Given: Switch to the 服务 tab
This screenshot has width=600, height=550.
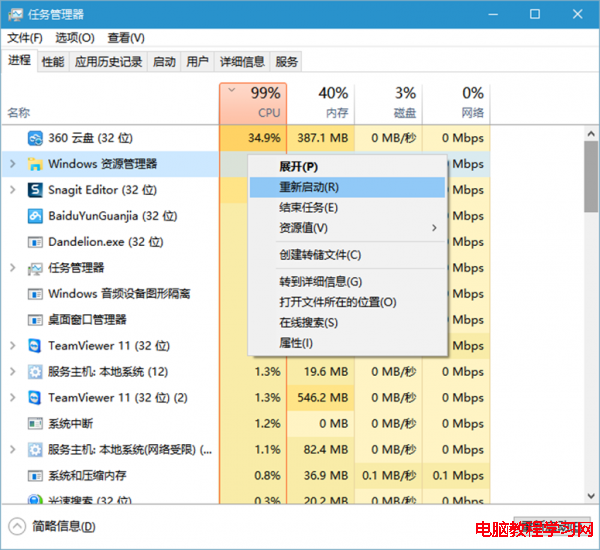Looking at the screenshot, I should click(287, 62).
